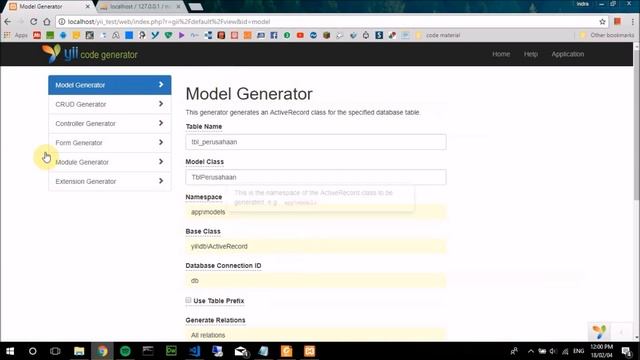Open the code material bookmarks folder
Screen dimensions: 640x360
coord(438,36)
